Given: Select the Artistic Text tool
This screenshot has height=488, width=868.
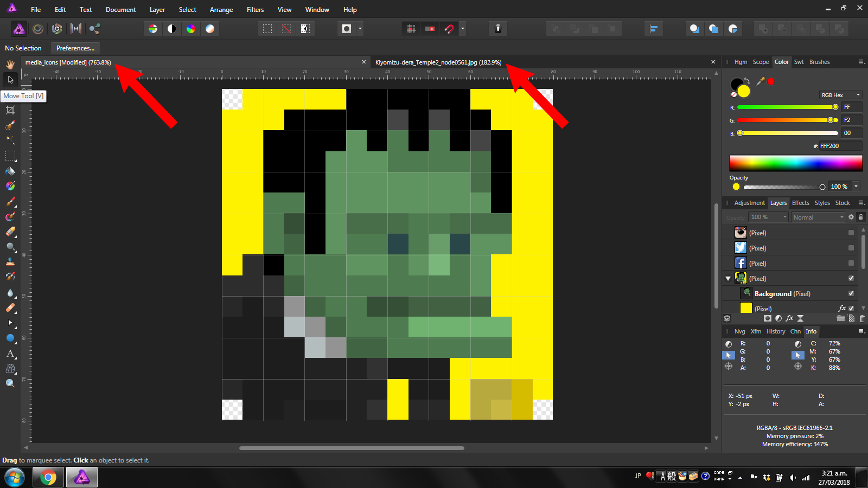Looking at the screenshot, I should point(10,353).
